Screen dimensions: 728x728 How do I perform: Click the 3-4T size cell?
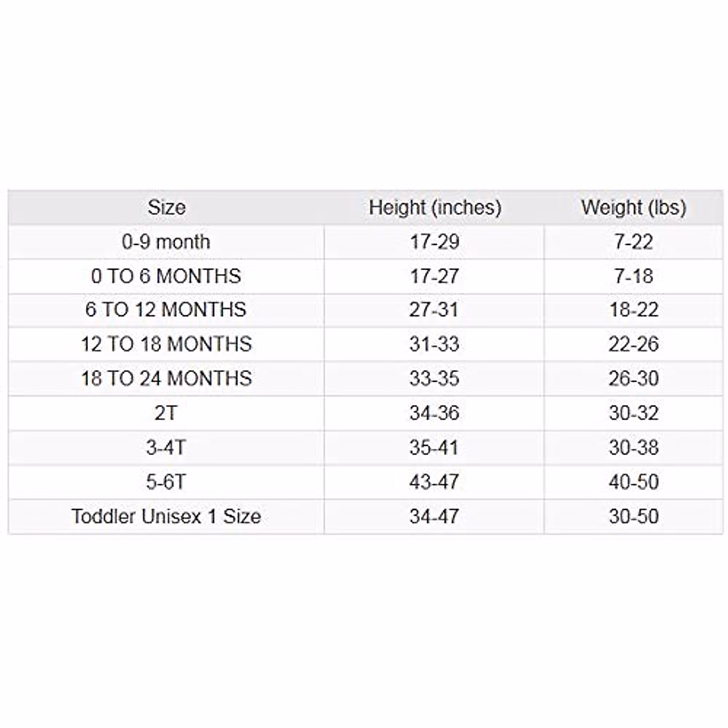click(x=166, y=448)
